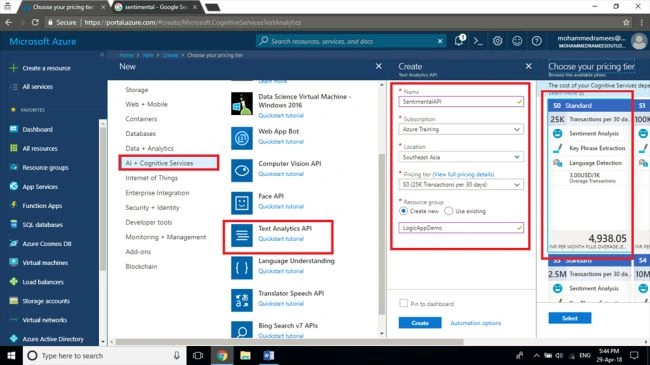The image size is (650, 365).
Task: Open Resource groups in sidebar
Action: 45,168
